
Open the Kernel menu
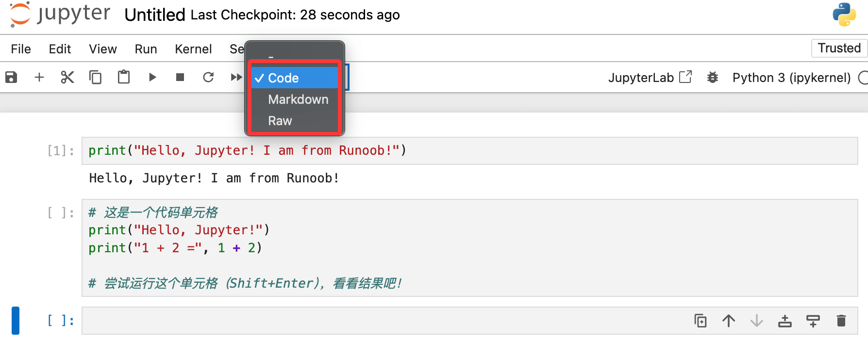[193, 49]
